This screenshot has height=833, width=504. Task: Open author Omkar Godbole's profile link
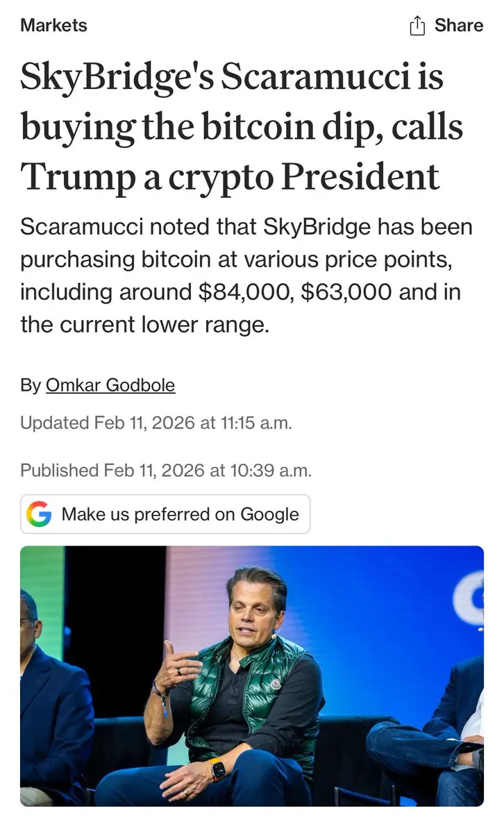(x=110, y=385)
